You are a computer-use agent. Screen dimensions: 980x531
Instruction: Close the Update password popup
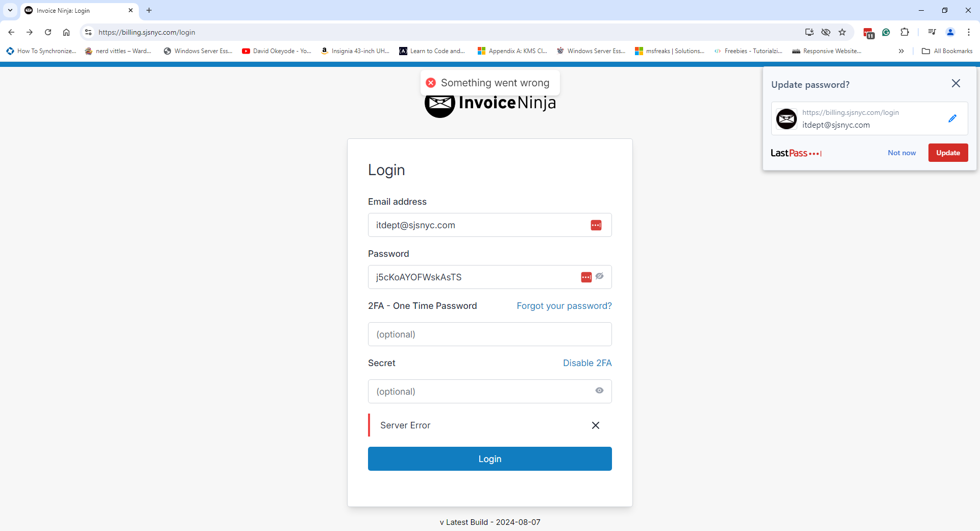(956, 83)
